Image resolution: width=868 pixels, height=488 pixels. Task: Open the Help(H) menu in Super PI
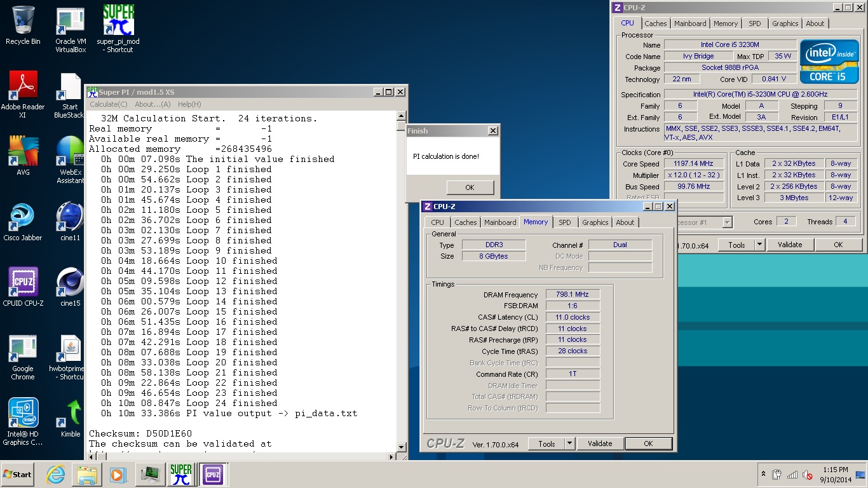point(189,104)
